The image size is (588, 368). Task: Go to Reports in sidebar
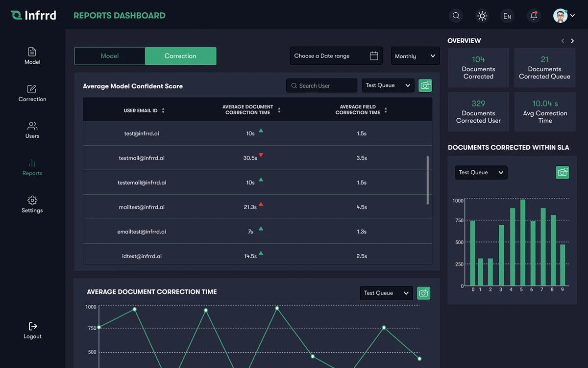click(x=32, y=167)
